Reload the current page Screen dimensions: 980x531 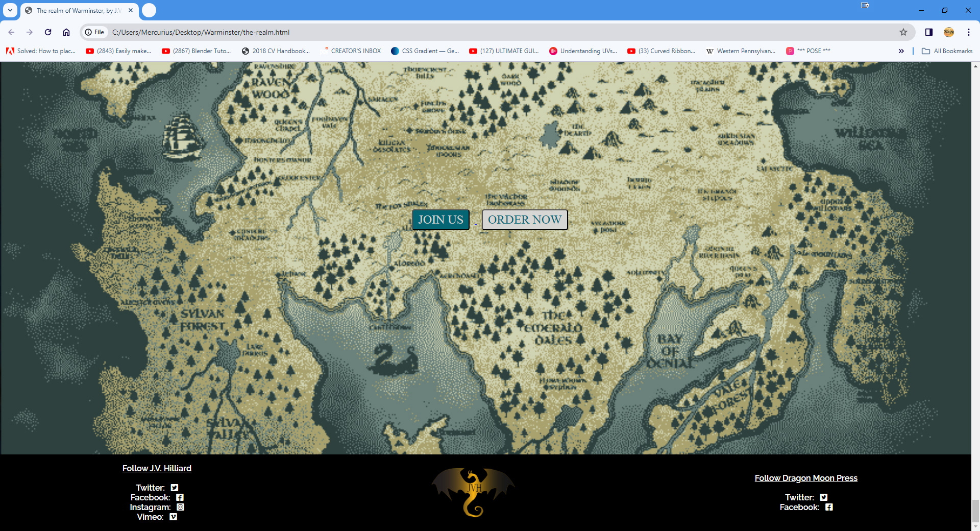click(x=48, y=32)
